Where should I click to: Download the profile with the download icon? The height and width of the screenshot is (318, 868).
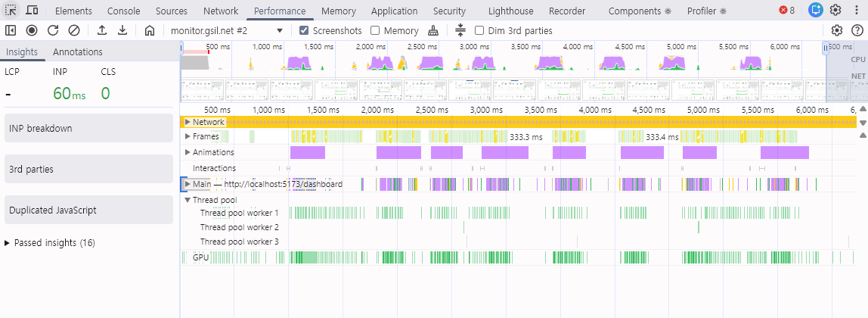pos(123,30)
